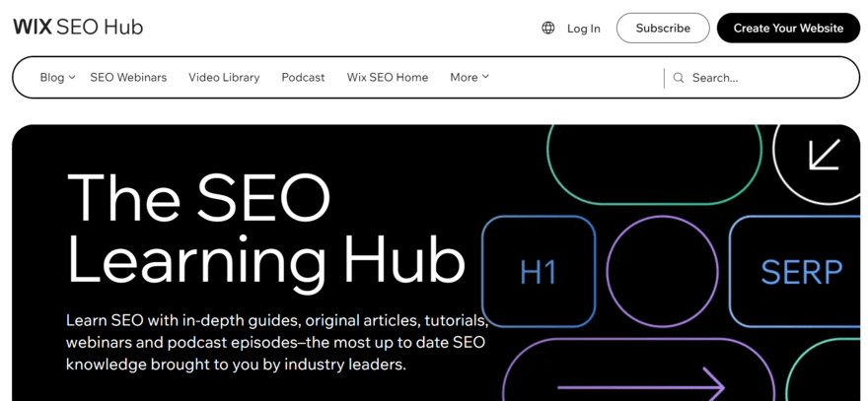
Task: Expand the Blog dropdown chevron
Action: (72, 78)
